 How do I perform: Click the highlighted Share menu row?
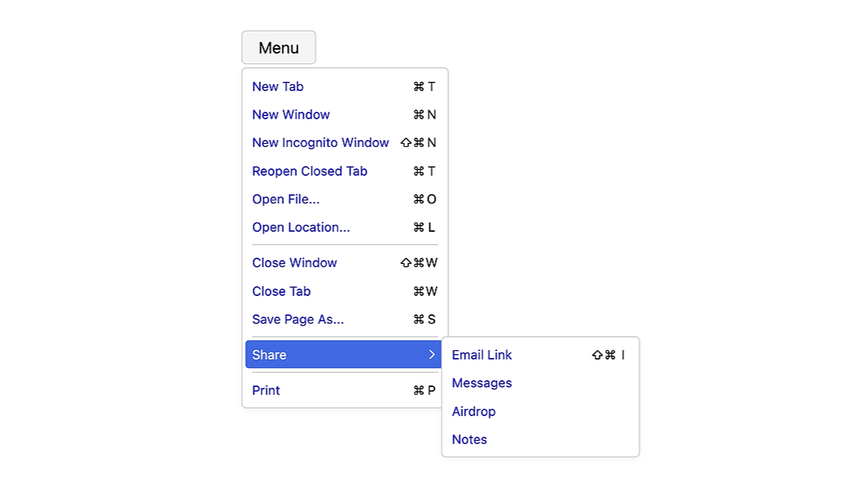coord(342,354)
